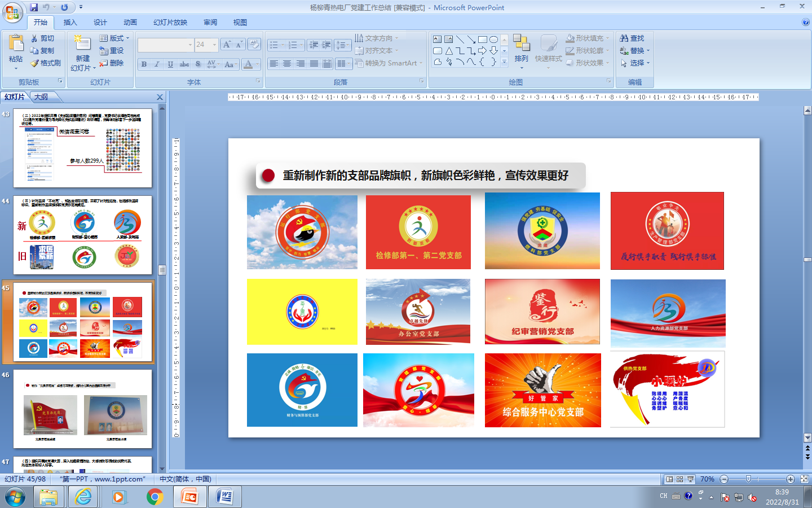Cut selection with 剪切

[x=43, y=38]
